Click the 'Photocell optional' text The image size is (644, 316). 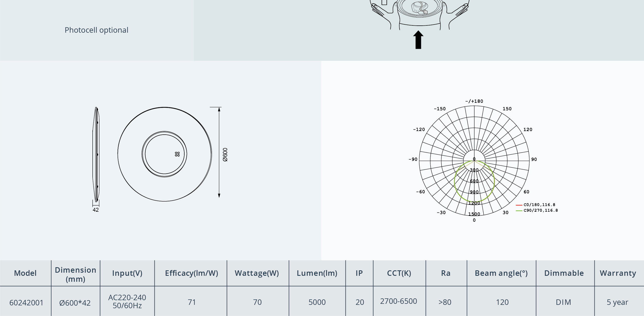point(96,30)
